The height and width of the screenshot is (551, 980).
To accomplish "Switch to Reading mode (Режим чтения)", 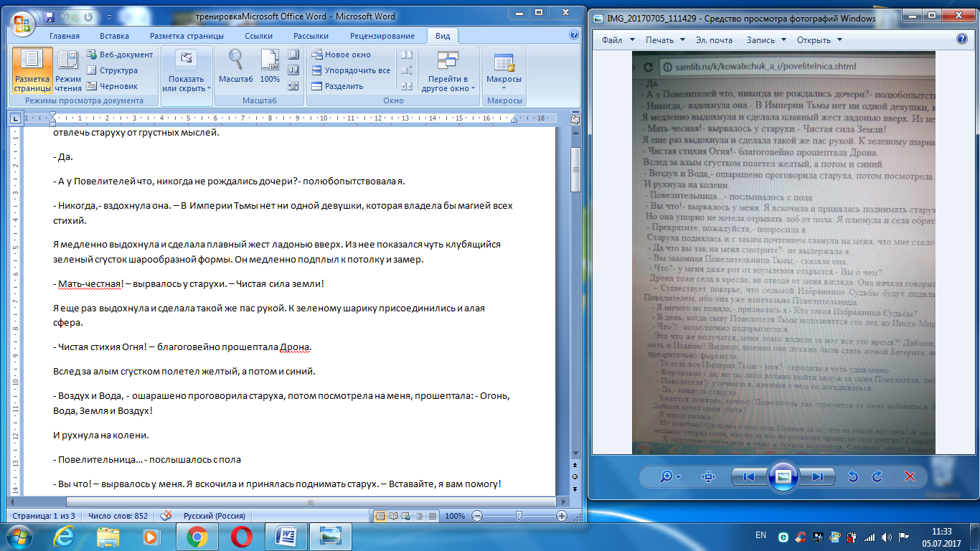I will (x=68, y=71).
